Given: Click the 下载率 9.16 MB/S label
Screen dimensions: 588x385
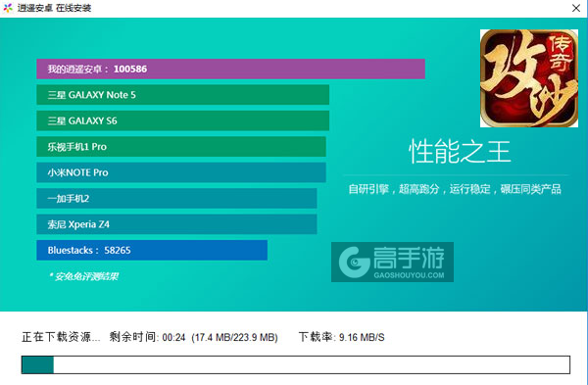Looking at the screenshot, I should tap(342, 337).
